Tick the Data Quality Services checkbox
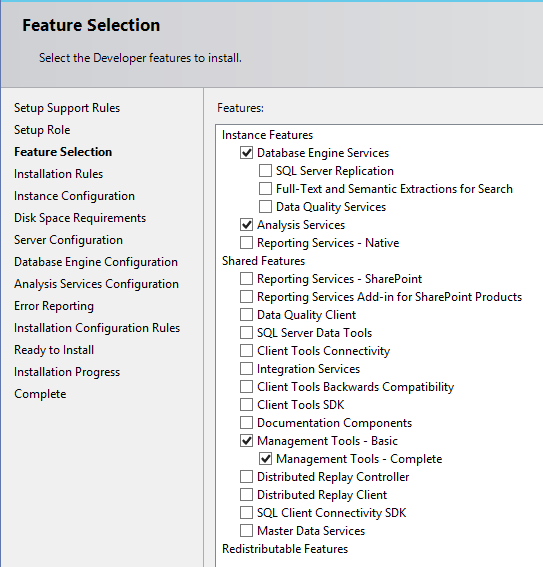 point(265,207)
